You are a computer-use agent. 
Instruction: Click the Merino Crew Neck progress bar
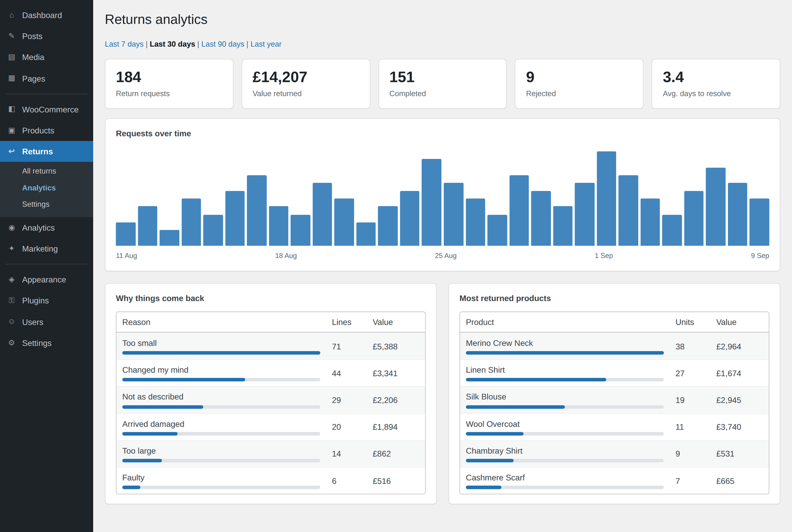[x=565, y=353]
